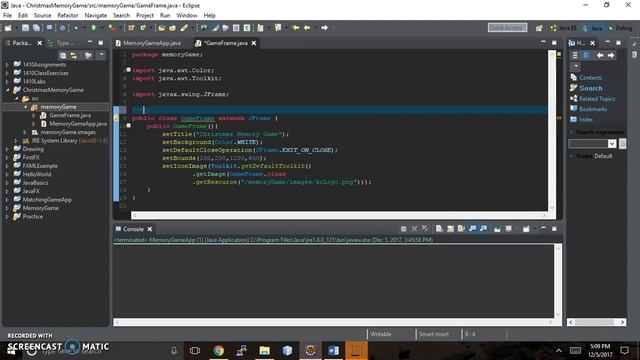Open the Bookmarks link in Help
Image resolution: width=640 pixels, height=360 pixels.
point(593,109)
